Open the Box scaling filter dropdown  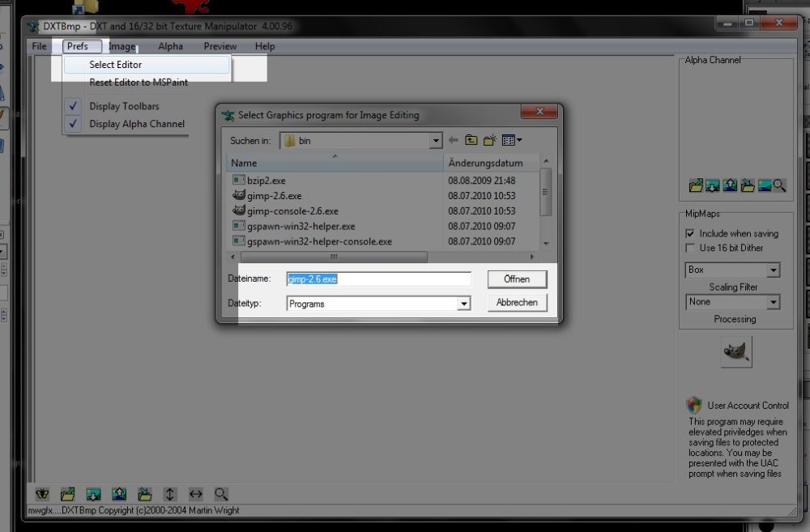click(x=773, y=270)
